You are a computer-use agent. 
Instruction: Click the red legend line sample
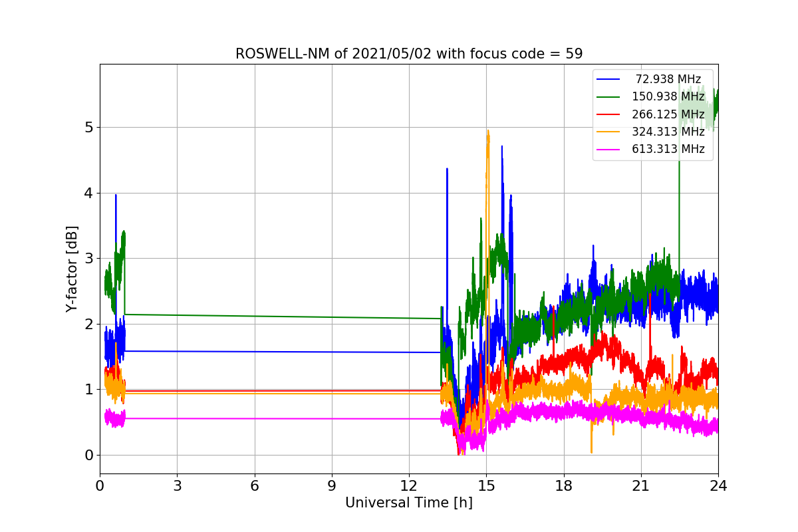(608, 114)
